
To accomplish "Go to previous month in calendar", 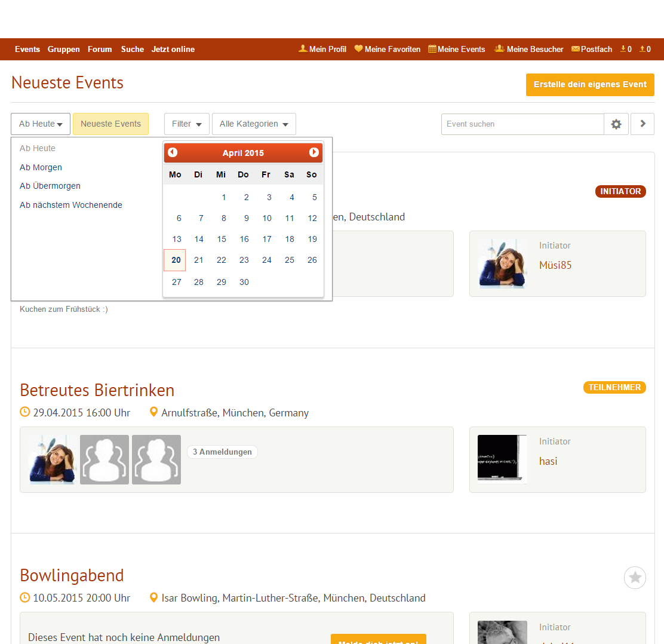I will pyautogui.click(x=173, y=152).
